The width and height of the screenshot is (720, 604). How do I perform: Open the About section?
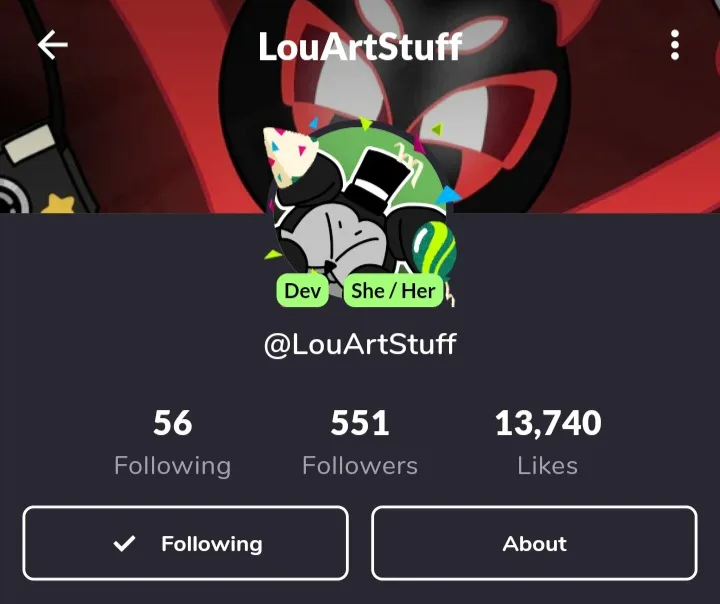pos(534,543)
